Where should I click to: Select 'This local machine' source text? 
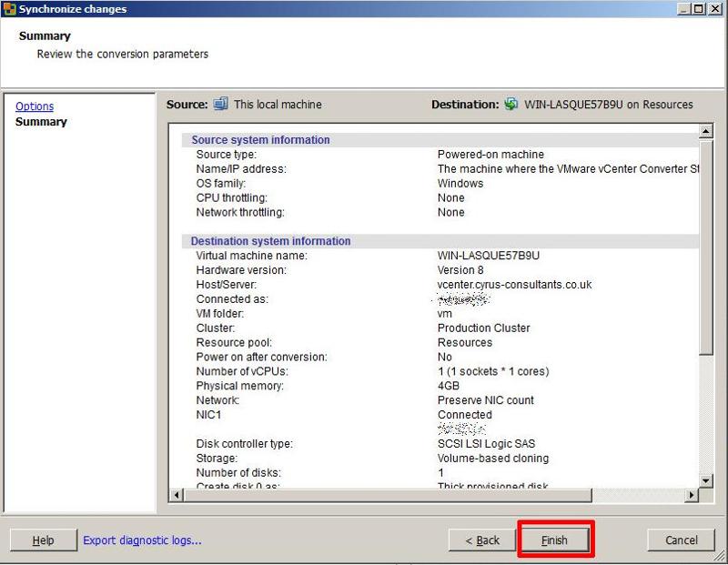point(278,104)
